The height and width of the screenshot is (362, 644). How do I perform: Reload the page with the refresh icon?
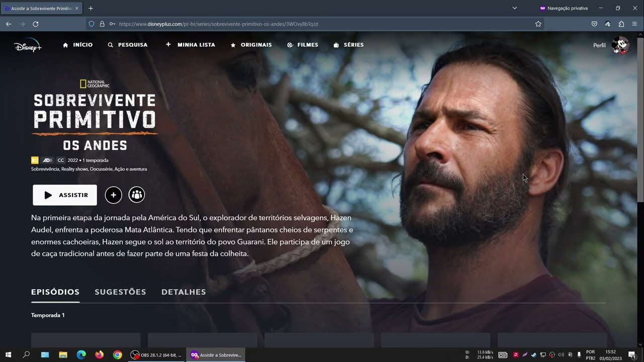pyautogui.click(x=36, y=24)
